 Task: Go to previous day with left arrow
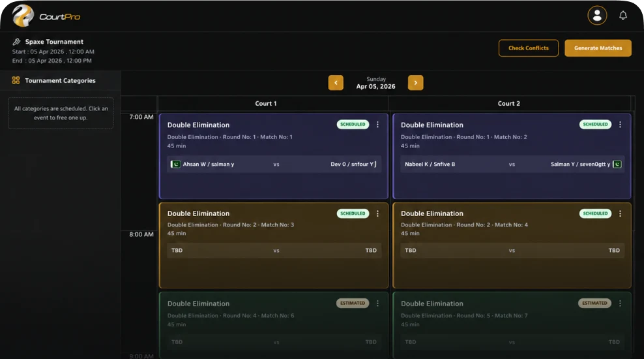point(336,83)
